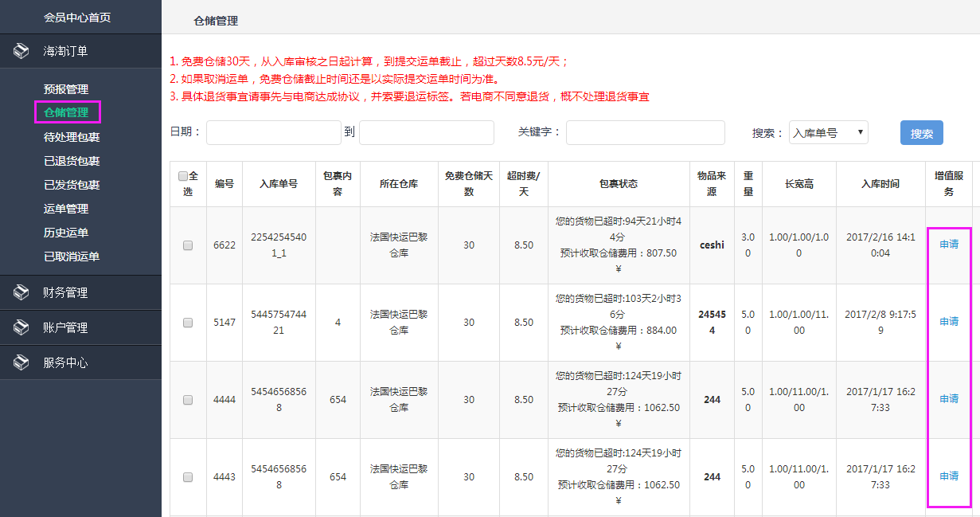Expand the 财务管理 sidebar section

pyautogui.click(x=65, y=292)
